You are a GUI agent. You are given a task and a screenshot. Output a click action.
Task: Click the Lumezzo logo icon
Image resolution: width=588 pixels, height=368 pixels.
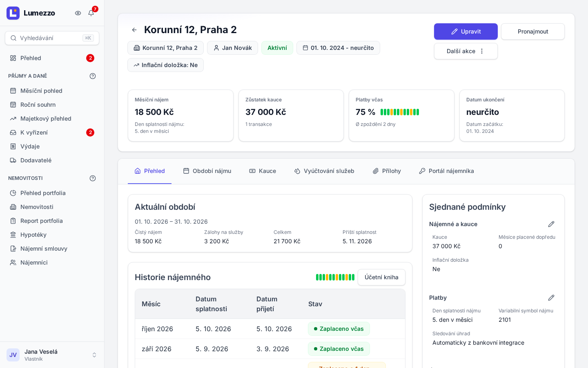point(13,13)
